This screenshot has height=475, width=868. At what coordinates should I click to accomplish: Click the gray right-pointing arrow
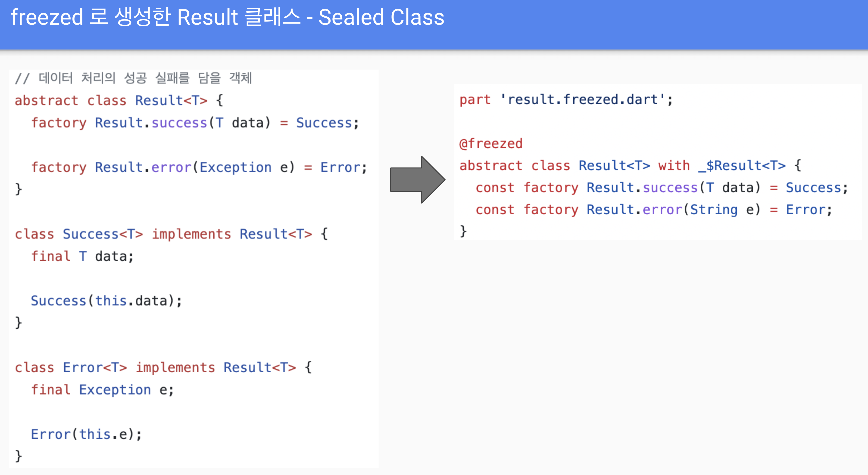(418, 179)
